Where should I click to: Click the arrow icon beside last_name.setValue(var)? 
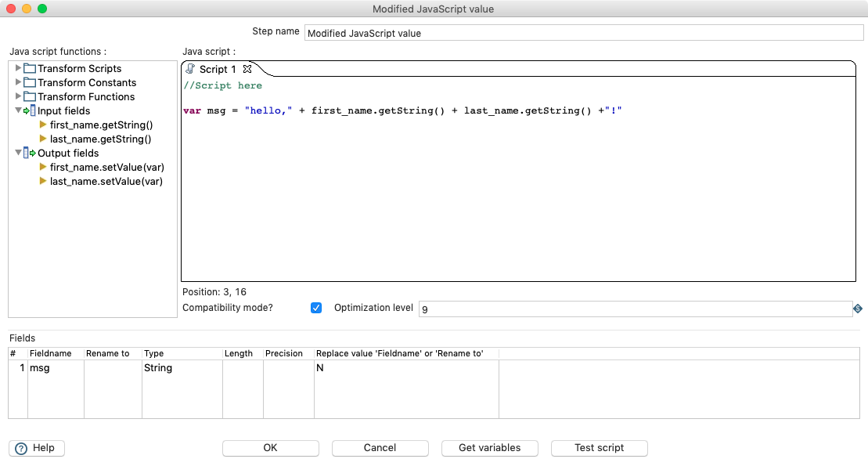click(43, 181)
